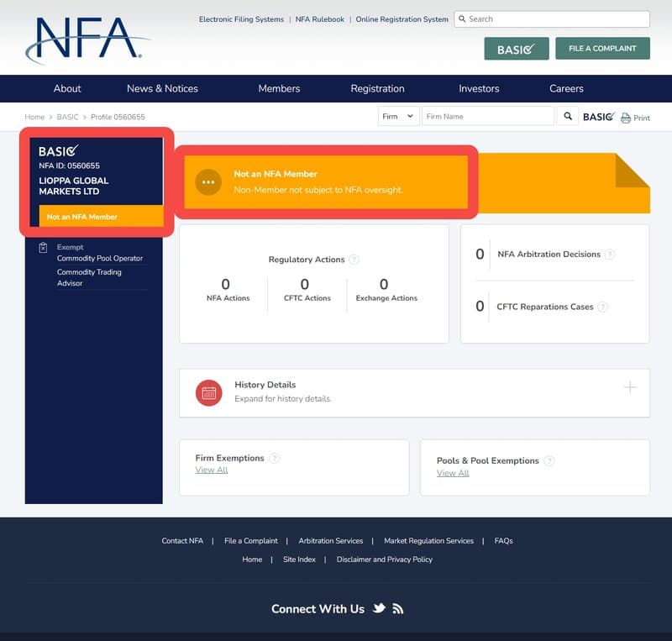Open the Members navigation menu
The height and width of the screenshot is (641, 672).
point(279,88)
